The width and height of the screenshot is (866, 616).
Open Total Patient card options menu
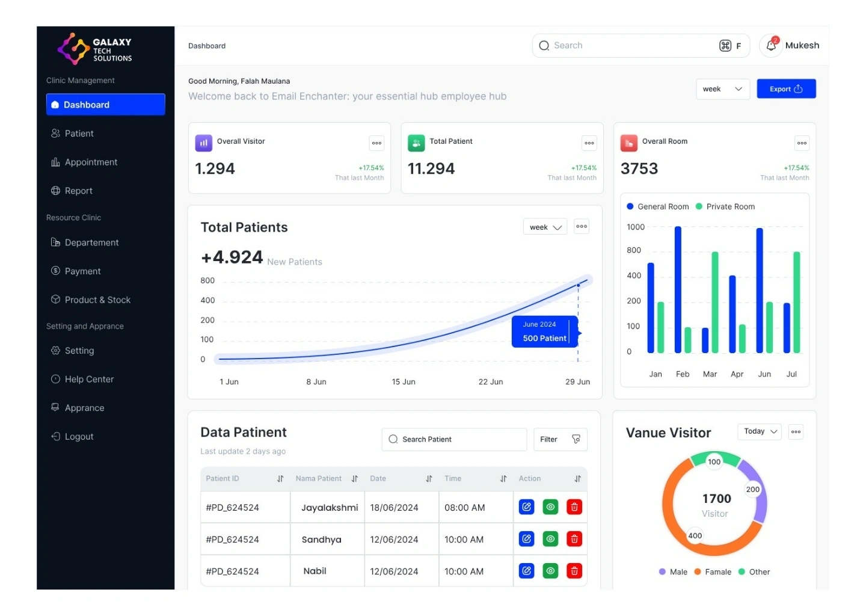coord(589,143)
